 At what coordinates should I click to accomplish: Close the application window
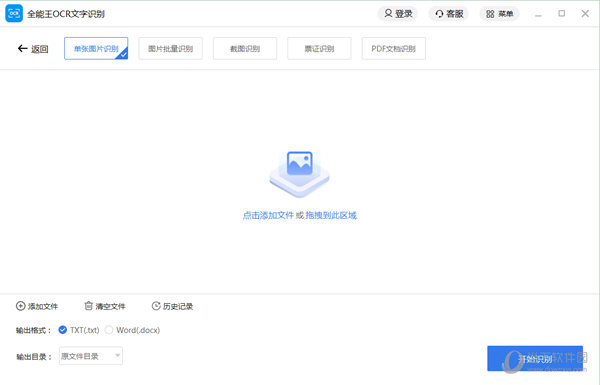point(585,13)
